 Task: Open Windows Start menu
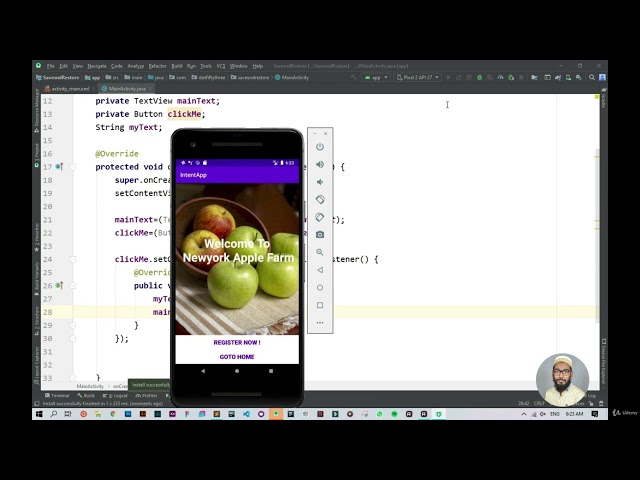(39, 414)
